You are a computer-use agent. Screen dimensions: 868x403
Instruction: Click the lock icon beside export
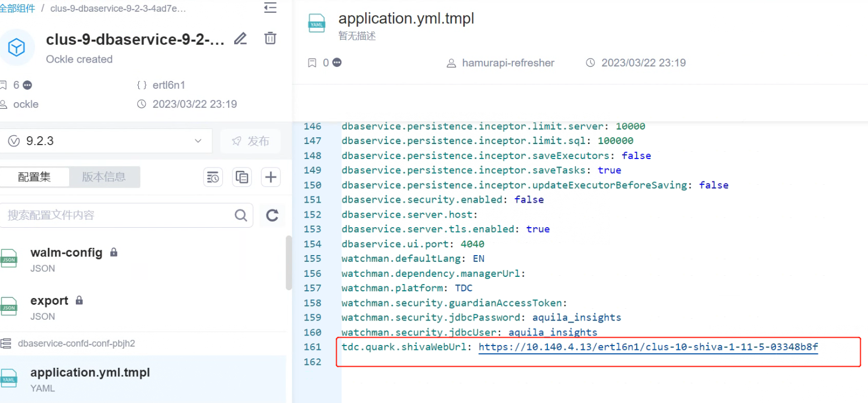pyautogui.click(x=79, y=300)
